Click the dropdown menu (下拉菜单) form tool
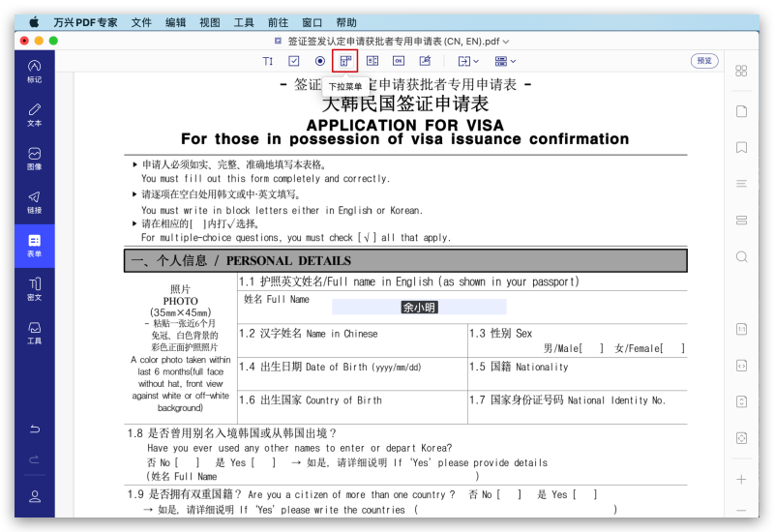This screenshot has width=774, height=532. (x=346, y=61)
